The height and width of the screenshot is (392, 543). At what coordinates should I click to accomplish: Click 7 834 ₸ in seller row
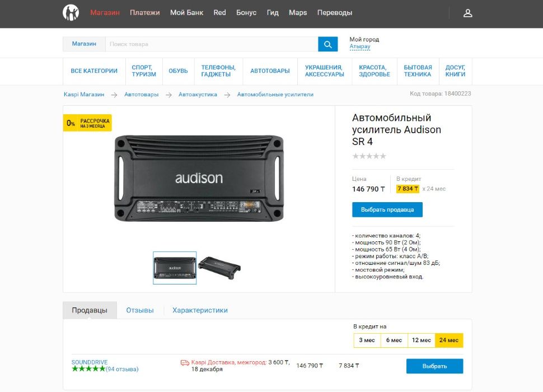pyautogui.click(x=349, y=366)
